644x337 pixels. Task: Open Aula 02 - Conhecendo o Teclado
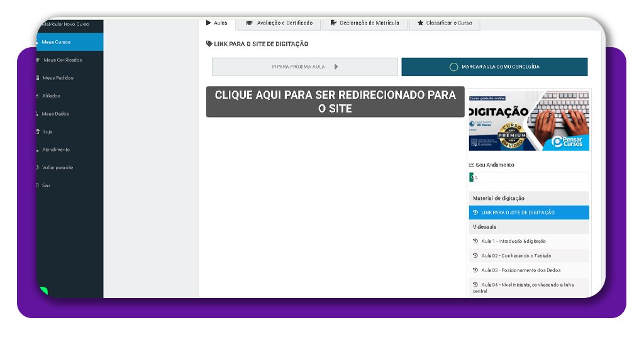(x=529, y=256)
